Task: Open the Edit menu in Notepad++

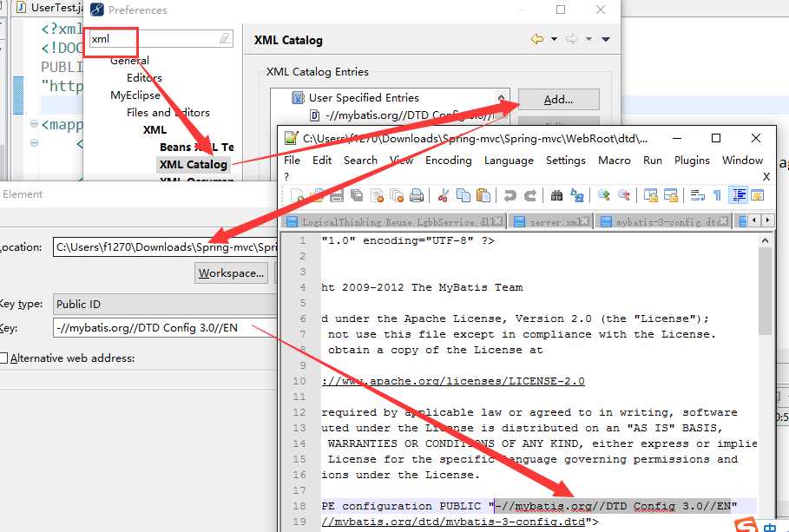Action: coord(322,160)
